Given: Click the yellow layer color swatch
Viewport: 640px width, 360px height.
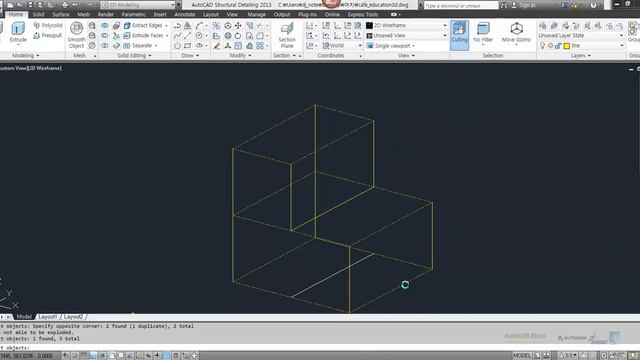Looking at the screenshot, I should tap(567, 46).
